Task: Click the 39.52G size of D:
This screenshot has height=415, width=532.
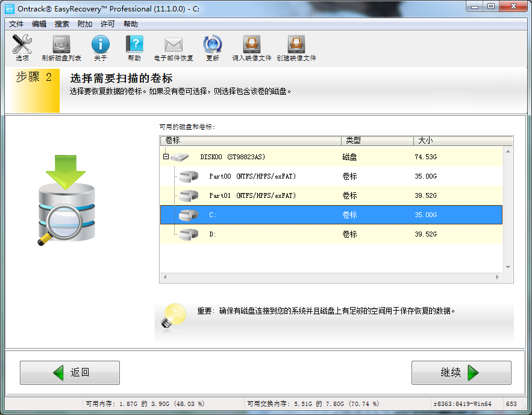Action: 425,234
